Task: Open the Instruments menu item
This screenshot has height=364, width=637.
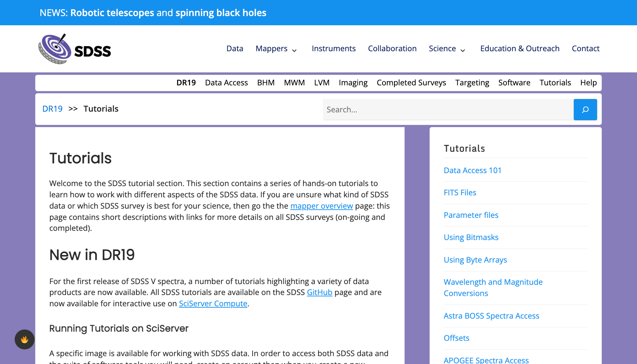Action: pos(334,48)
